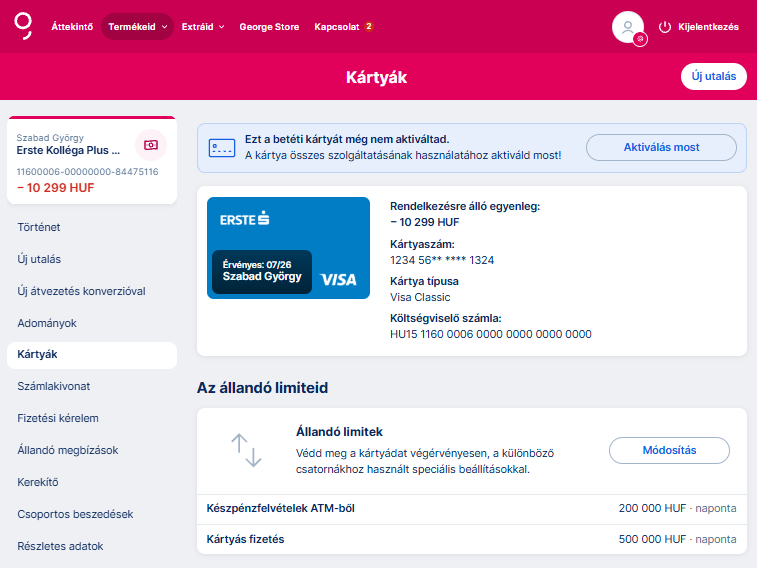Click the account icon in the Erste Kolléga card
757x568 pixels.
tap(150, 145)
